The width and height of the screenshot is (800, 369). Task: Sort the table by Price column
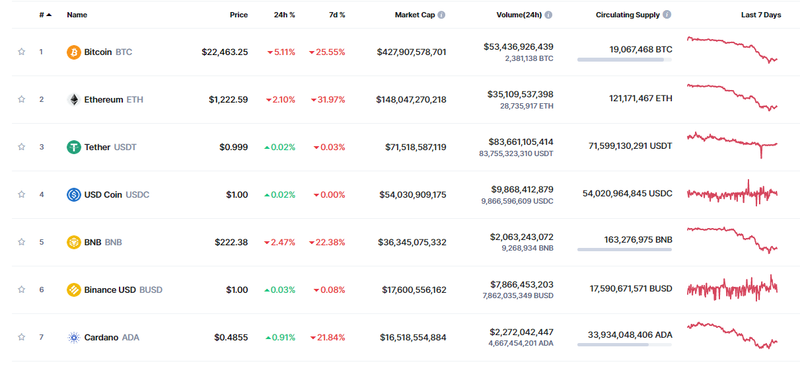pyautogui.click(x=238, y=15)
